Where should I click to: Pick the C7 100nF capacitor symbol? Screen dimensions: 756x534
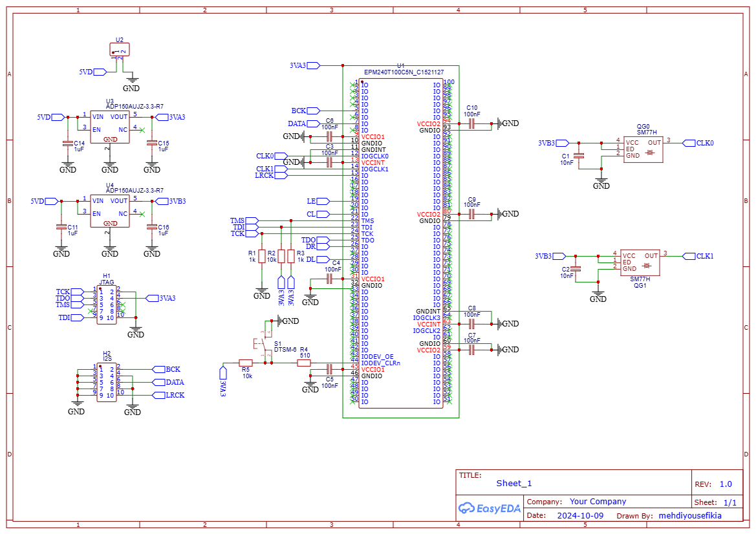click(472, 350)
